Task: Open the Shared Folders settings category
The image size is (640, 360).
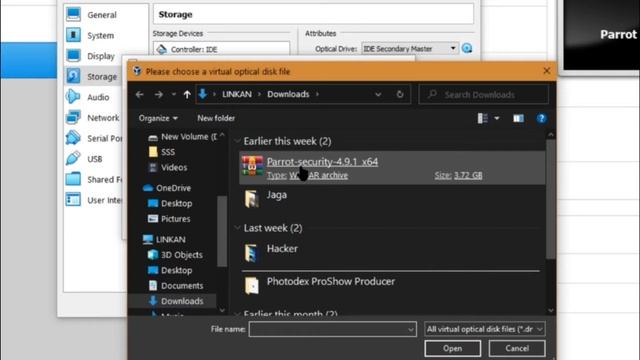Action: (x=104, y=180)
